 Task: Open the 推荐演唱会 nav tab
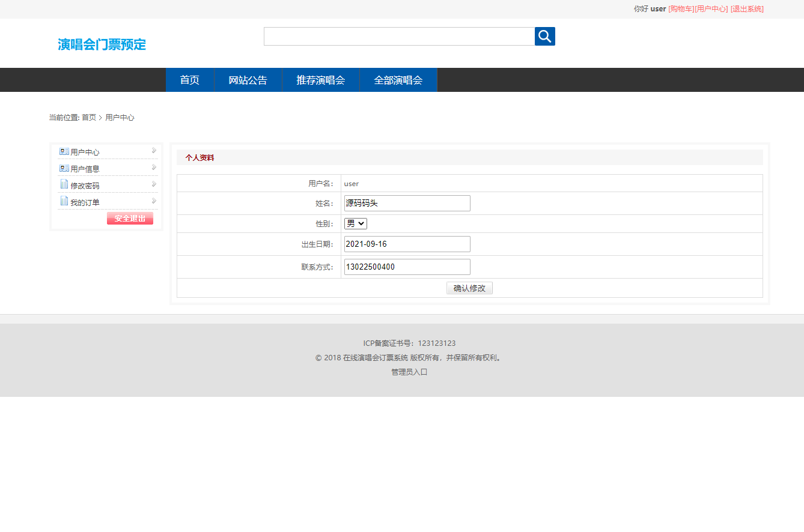coord(320,80)
